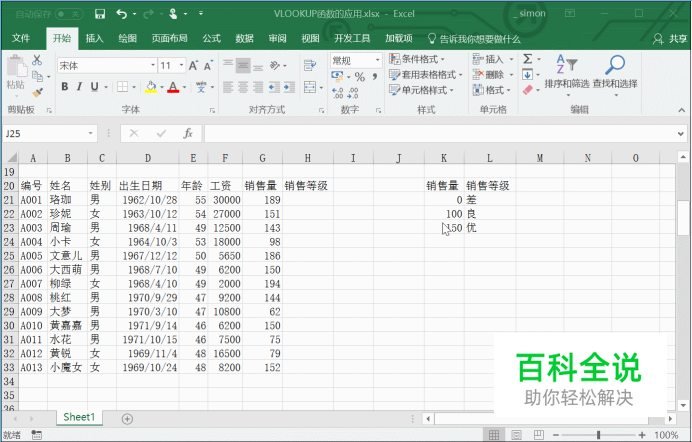Switch to Page Break Preview icon
692x442 pixels.
(x=538, y=435)
